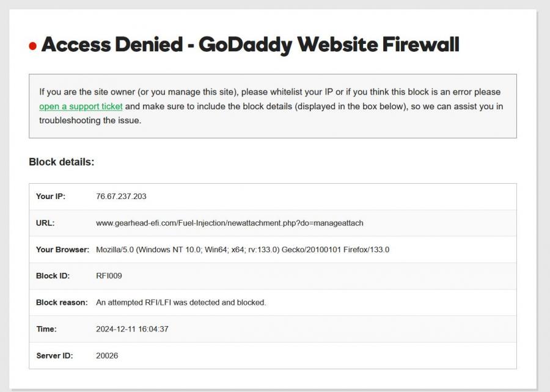Click the 'troubleshooting the issue' text line
Viewport: 550px width, 392px height.
90,120
